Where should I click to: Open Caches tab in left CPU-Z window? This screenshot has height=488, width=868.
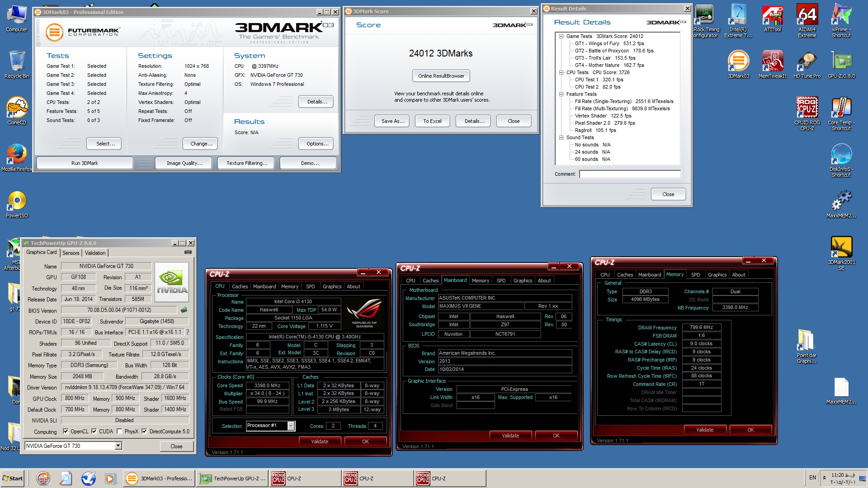[240, 286]
